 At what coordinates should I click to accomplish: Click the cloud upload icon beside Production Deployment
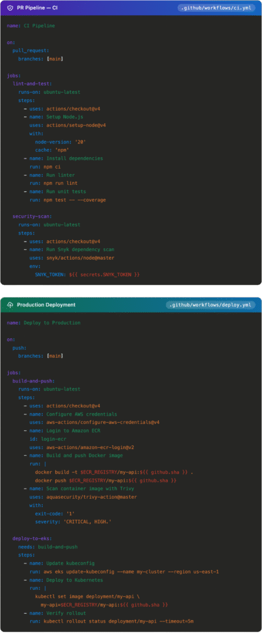pos(10,305)
